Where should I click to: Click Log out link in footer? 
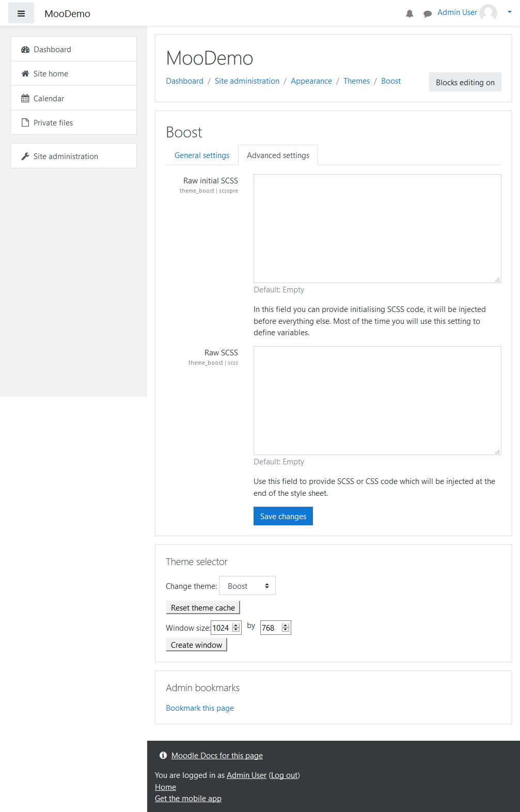(285, 775)
